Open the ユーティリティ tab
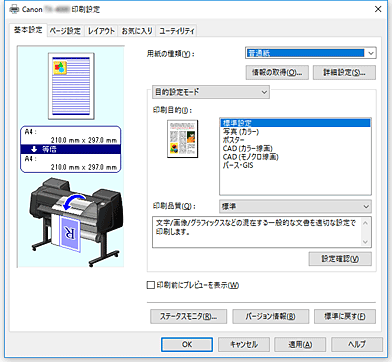The height and width of the screenshot is (362, 392). (177, 31)
